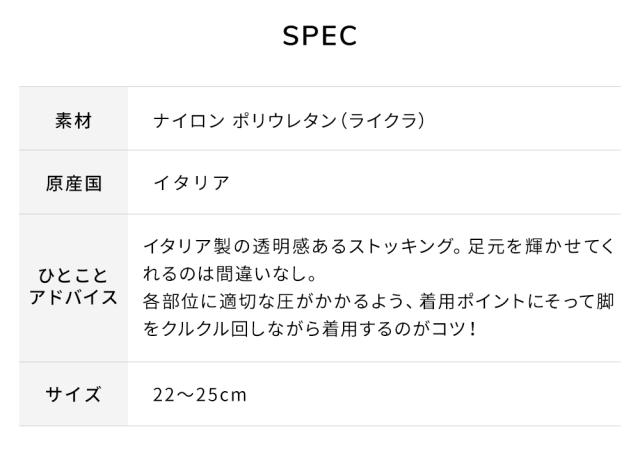Viewport: 640px width, 464px height.
Task: Click the アドバイス label text
Action: pyautogui.click(x=73, y=297)
